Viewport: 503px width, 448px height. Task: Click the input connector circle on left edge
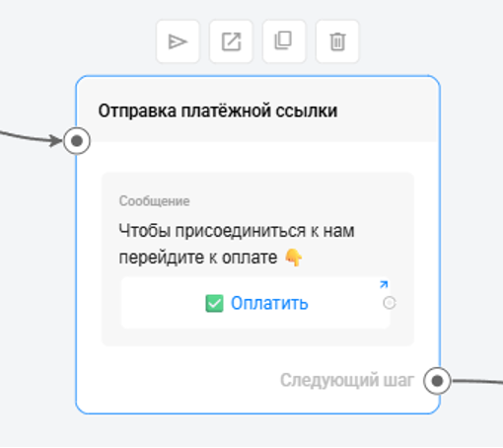(77, 141)
